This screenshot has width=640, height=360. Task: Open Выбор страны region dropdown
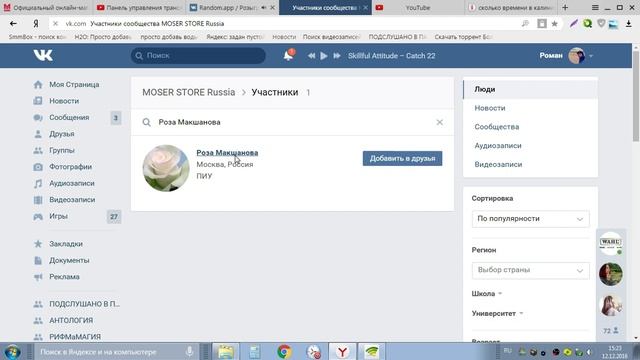click(531, 270)
